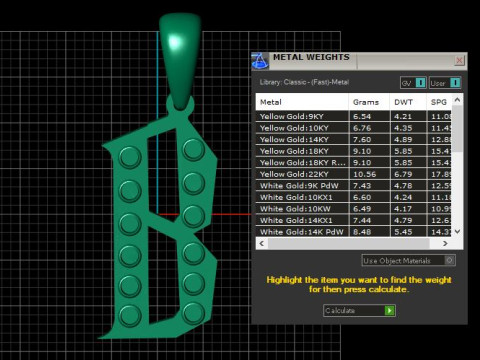The image size is (480, 360).
Task: Click the 10.56 grams value
Action: (364, 174)
